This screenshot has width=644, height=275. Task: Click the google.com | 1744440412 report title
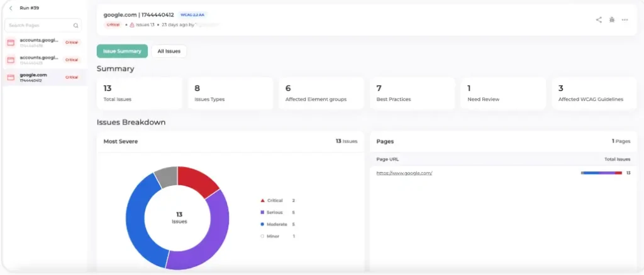pos(138,14)
